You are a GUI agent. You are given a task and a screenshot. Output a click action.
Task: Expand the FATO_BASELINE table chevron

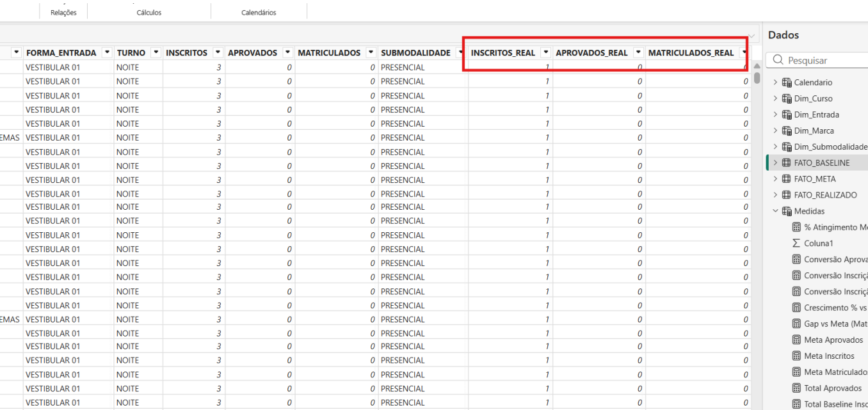(x=775, y=162)
